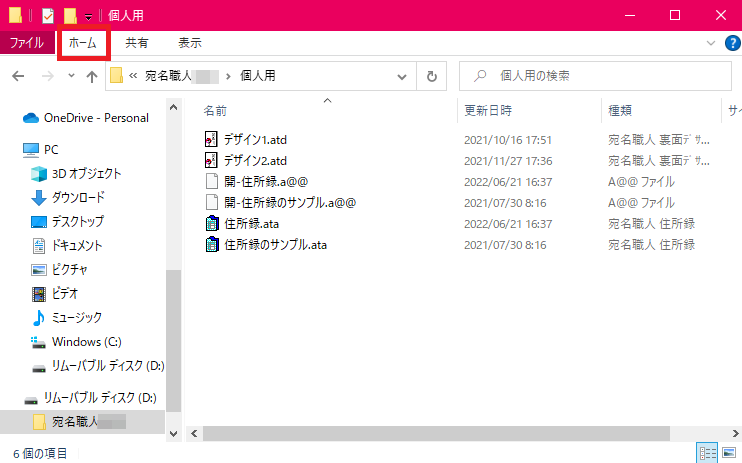
Task: Open the Quick Access Toolbar dropdown
Action: (88, 16)
